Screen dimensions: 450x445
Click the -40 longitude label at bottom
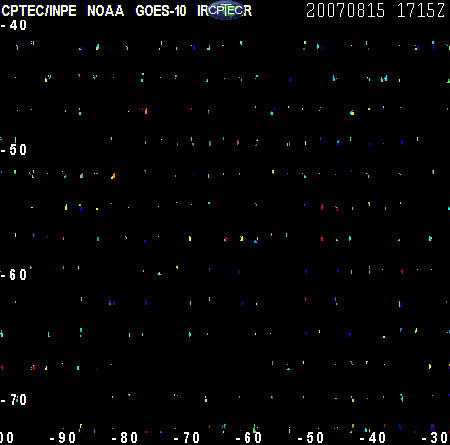coord(373,438)
